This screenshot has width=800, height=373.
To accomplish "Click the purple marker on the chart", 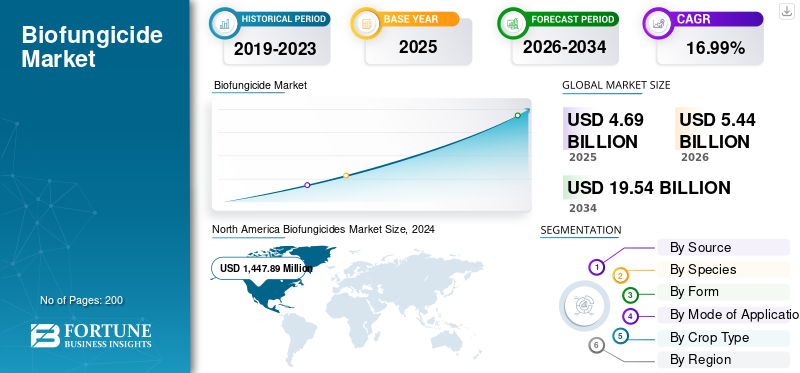I will (x=307, y=185).
